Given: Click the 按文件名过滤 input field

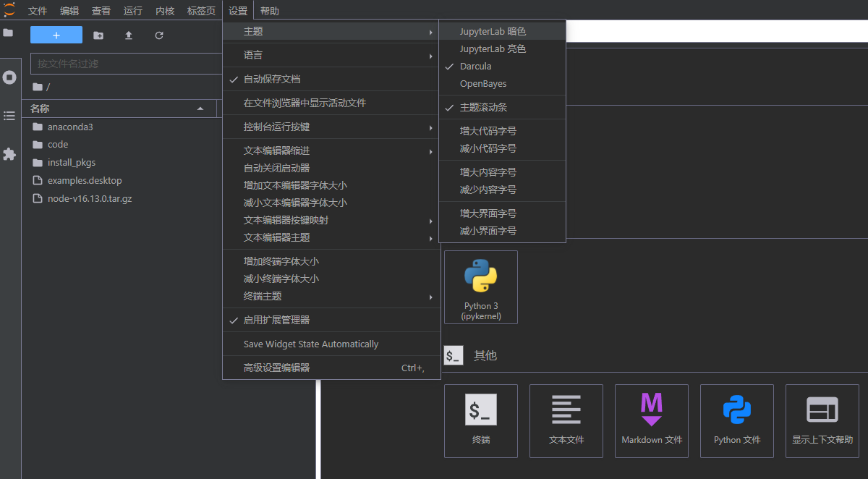Looking at the screenshot, I should [x=127, y=64].
